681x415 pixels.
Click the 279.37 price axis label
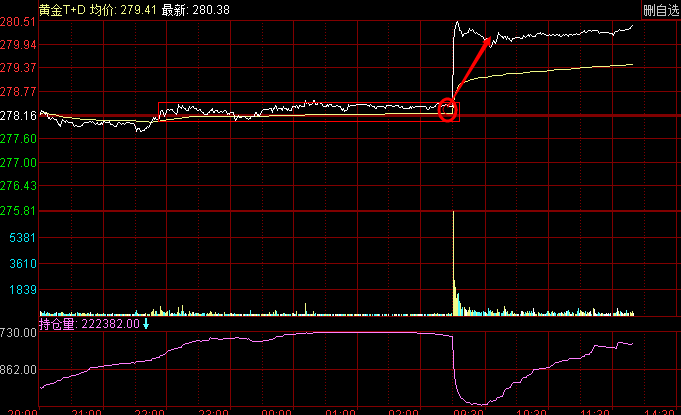[x=19, y=68]
